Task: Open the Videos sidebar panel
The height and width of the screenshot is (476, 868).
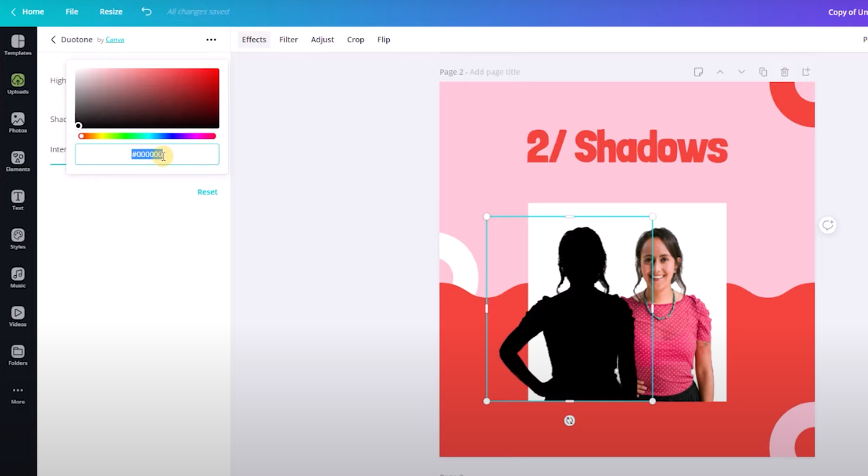Action: point(18,317)
